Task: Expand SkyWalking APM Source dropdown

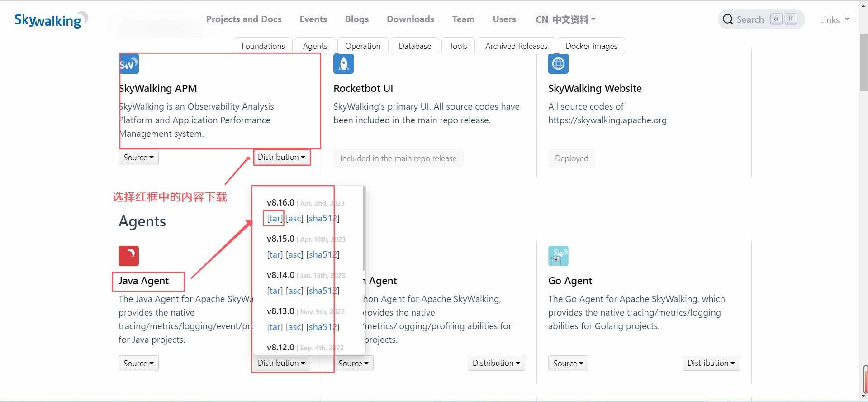Action: pyautogui.click(x=138, y=158)
